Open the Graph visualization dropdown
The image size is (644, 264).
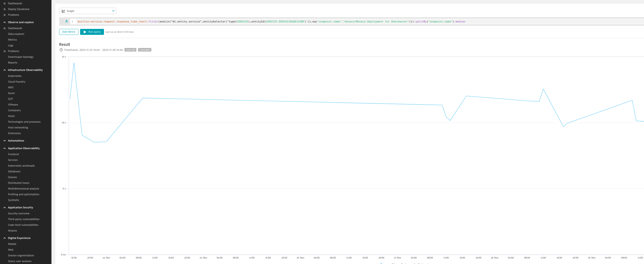[x=88, y=11]
